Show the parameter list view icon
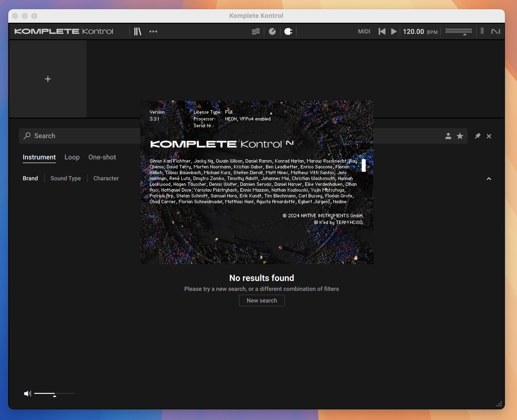The height and width of the screenshot is (420, 517). pyautogui.click(x=256, y=31)
